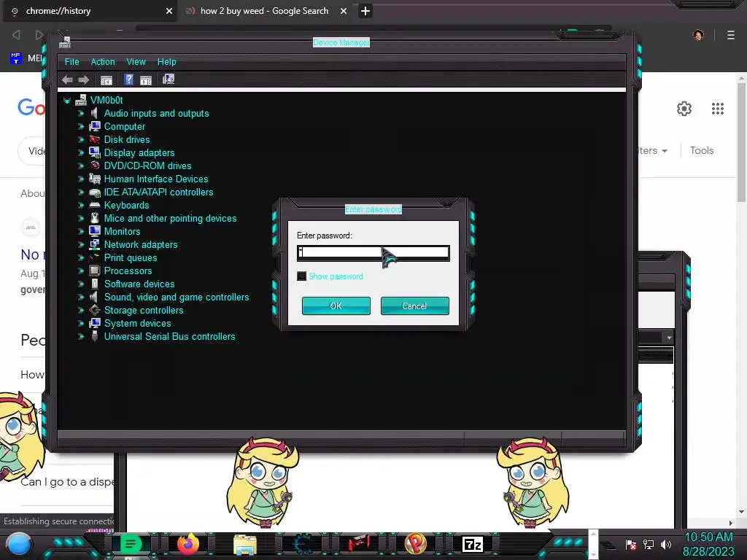Click the Monitors category icon

click(94, 231)
